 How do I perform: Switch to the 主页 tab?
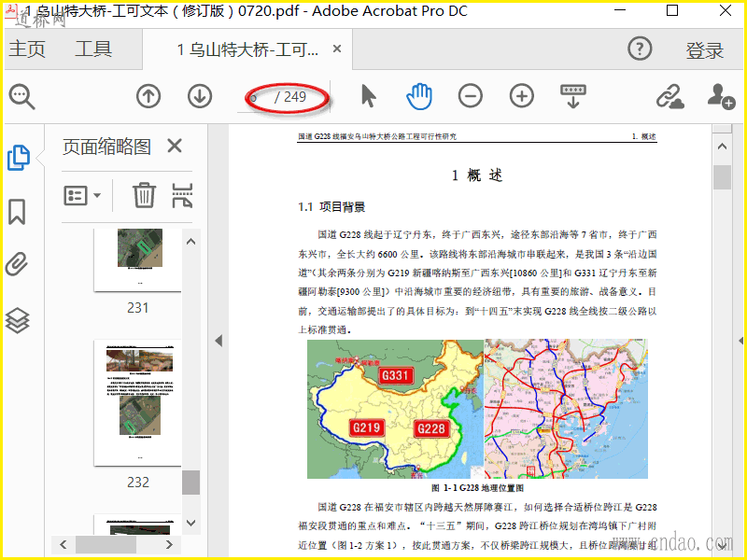(27, 49)
